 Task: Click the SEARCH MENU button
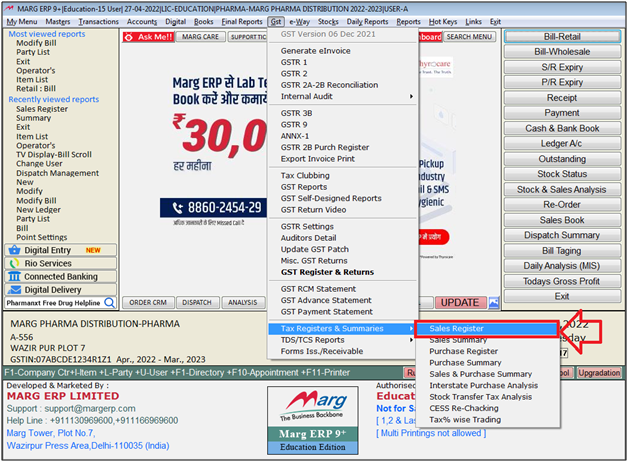click(x=469, y=37)
